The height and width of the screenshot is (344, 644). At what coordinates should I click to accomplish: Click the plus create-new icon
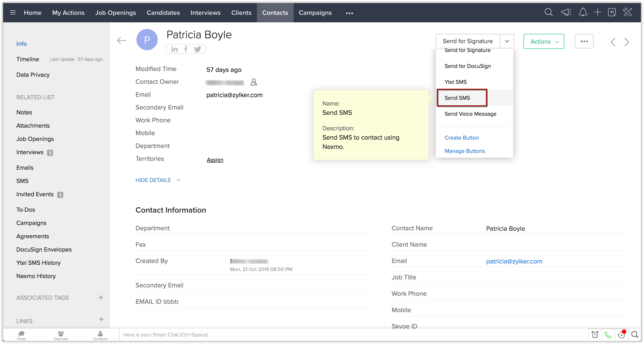pos(597,12)
